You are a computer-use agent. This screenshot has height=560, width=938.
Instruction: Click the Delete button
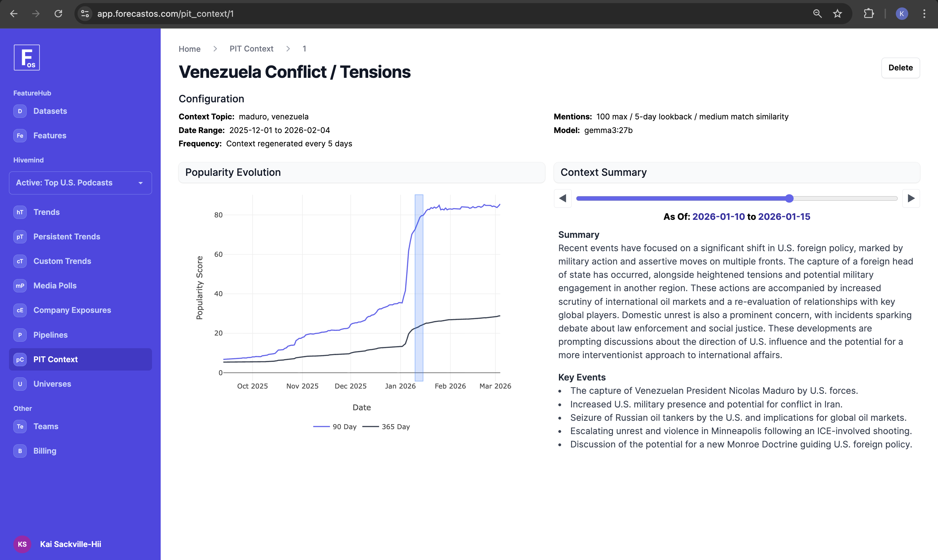(900, 68)
